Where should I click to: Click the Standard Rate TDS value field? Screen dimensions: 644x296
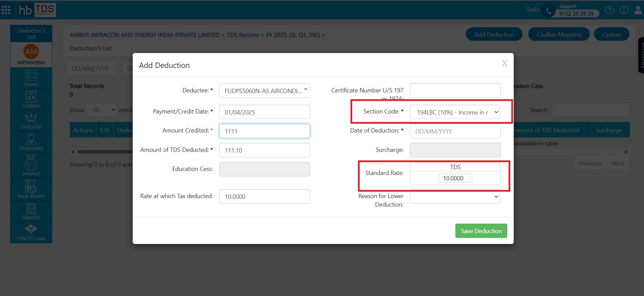tap(455, 178)
